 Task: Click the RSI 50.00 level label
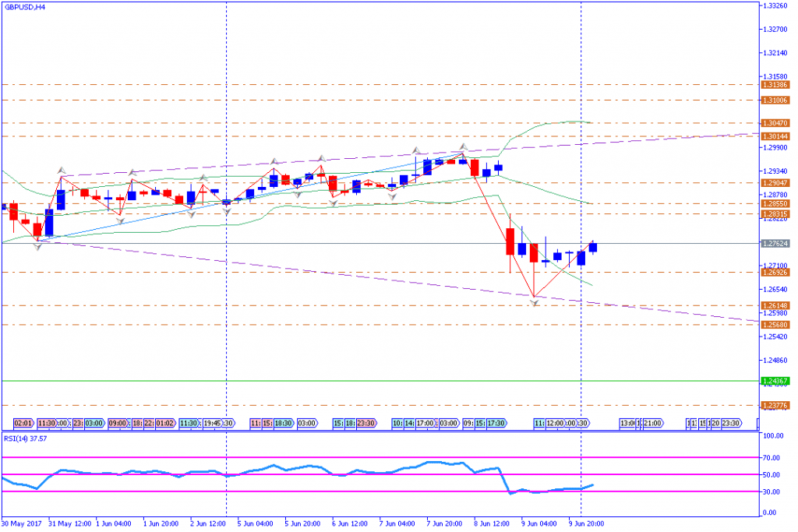pyautogui.click(x=772, y=475)
